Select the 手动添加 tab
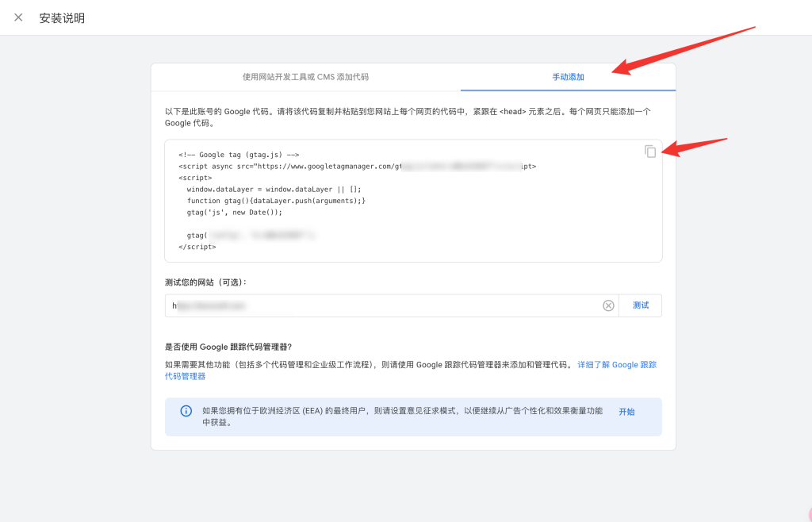The image size is (812, 522). click(568, 77)
